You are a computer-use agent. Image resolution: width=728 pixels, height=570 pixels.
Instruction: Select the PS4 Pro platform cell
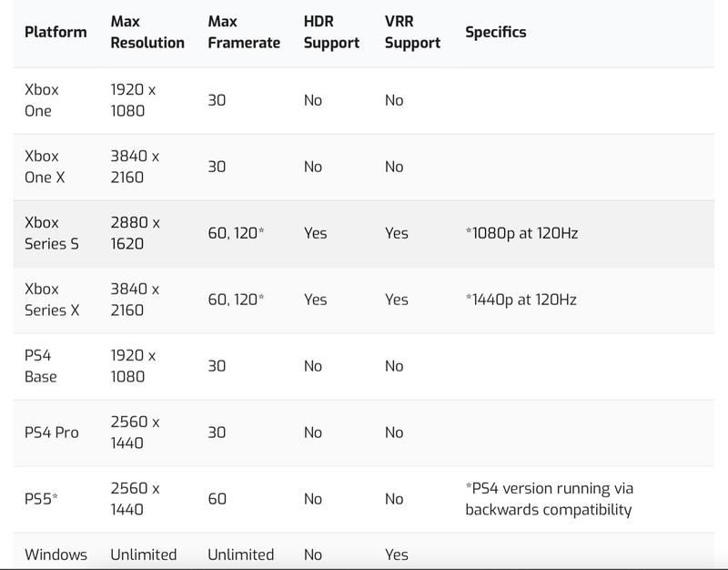52,433
